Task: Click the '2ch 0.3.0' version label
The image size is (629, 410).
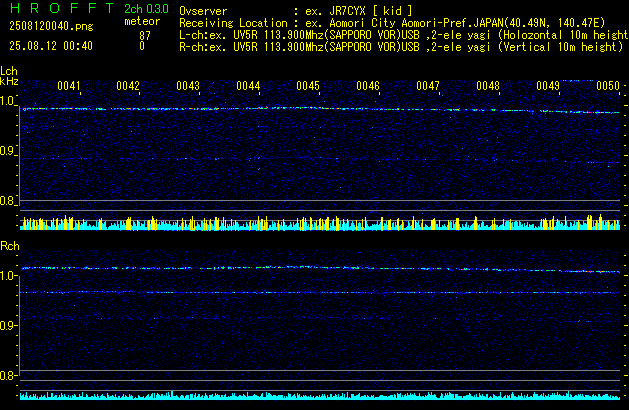Action: [146, 9]
